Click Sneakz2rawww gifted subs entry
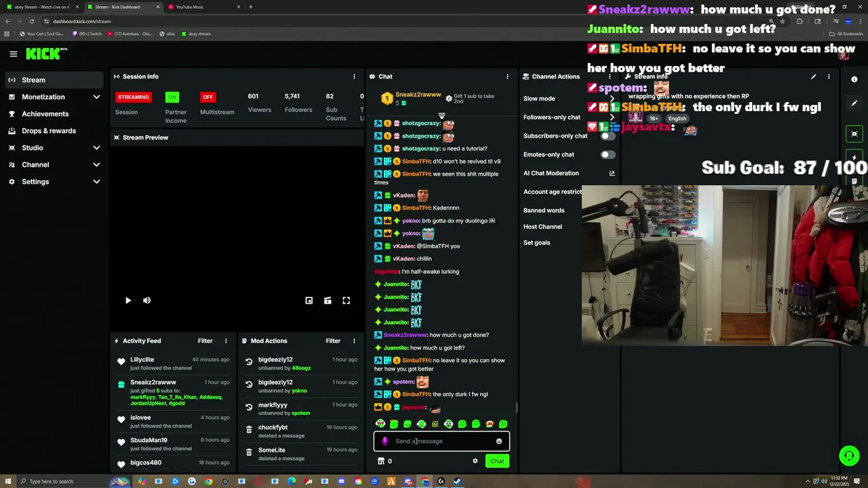 [x=173, y=393]
